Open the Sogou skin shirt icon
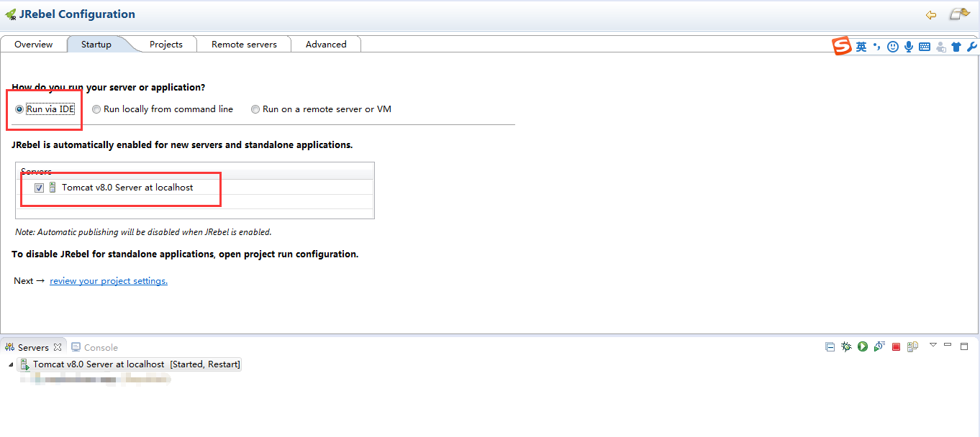The width and height of the screenshot is (980, 437). (x=956, y=47)
